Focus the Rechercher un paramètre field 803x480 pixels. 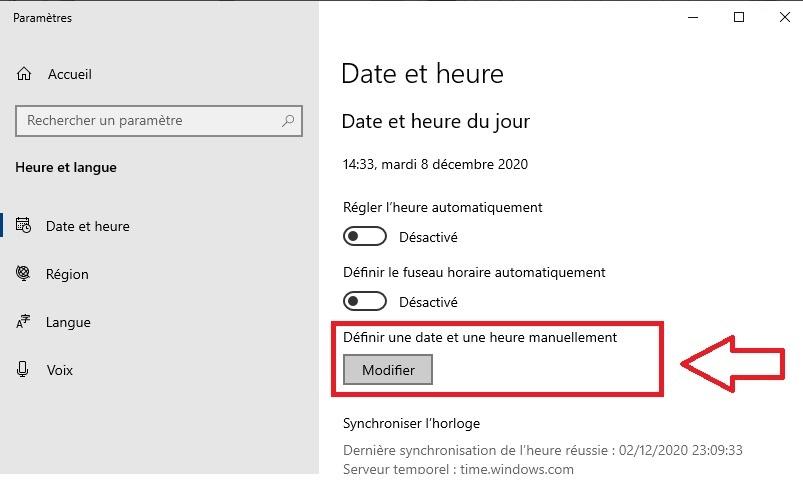[159, 121]
